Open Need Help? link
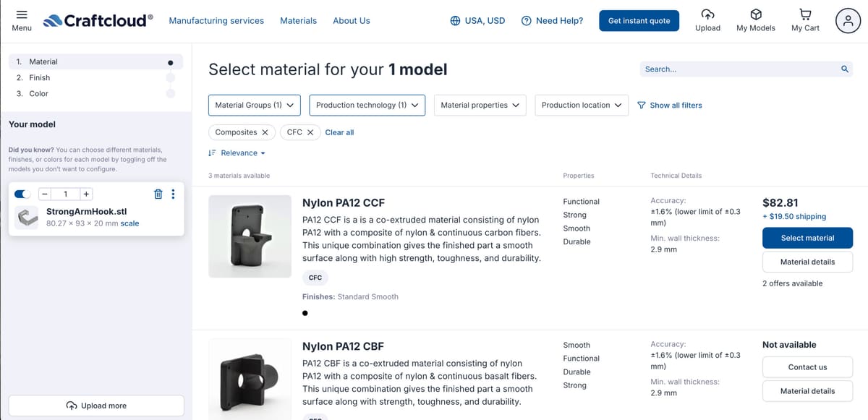Viewport: 868px width, 420px height. [x=552, y=21]
